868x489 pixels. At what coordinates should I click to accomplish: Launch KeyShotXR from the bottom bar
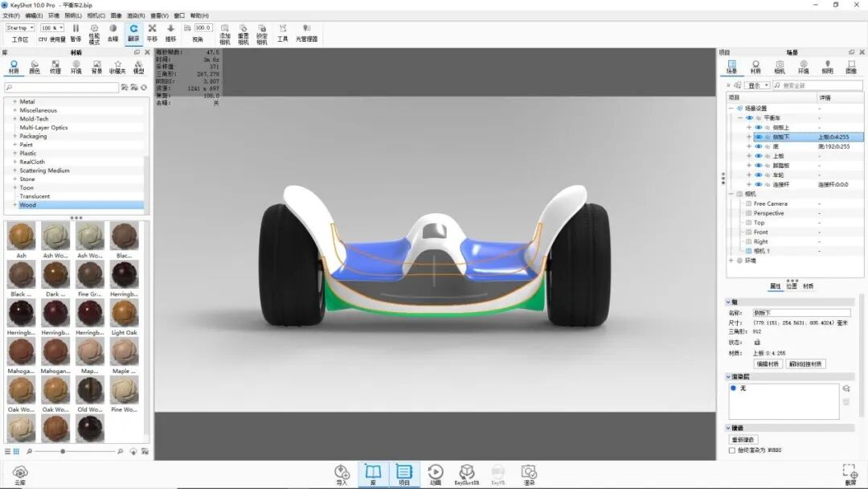point(467,473)
